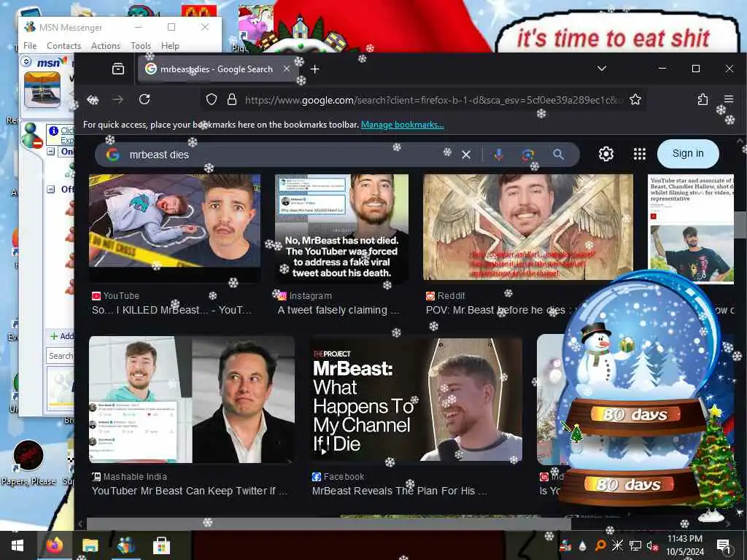This screenshot has width=747, height=560.
Task: Open MSN Messenger File menu
Action: click(x=29, y=46)
